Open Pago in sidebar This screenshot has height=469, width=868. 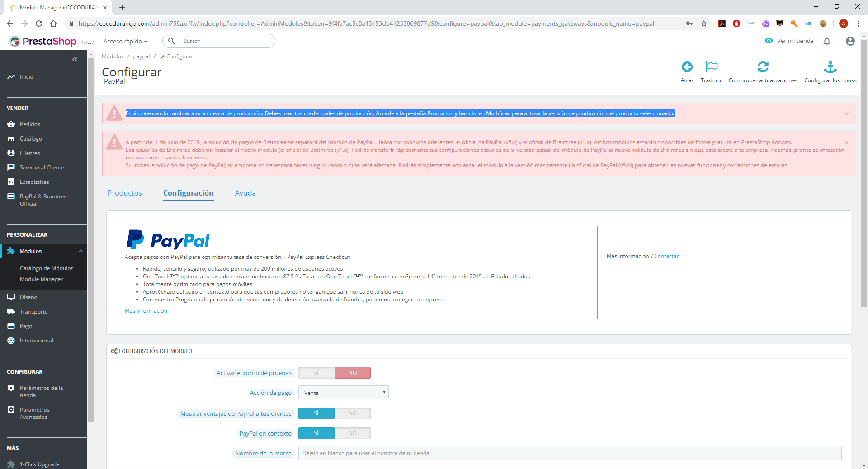26,326
